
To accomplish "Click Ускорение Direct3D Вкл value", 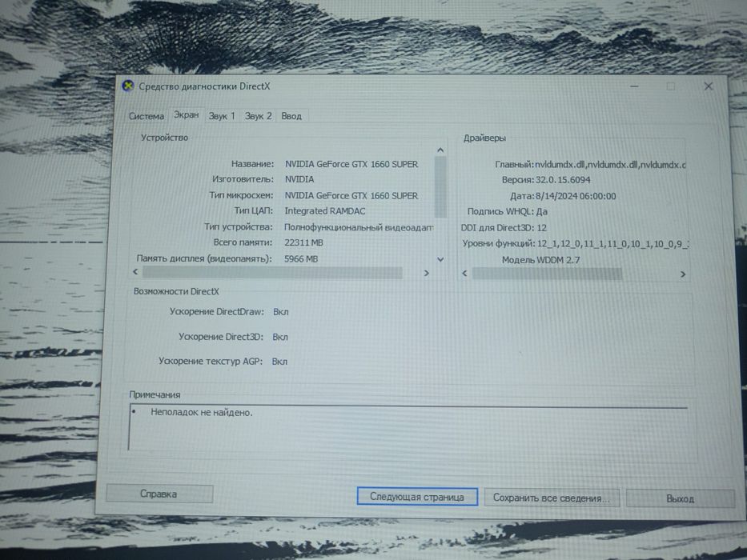I will [x=280, y=337].
